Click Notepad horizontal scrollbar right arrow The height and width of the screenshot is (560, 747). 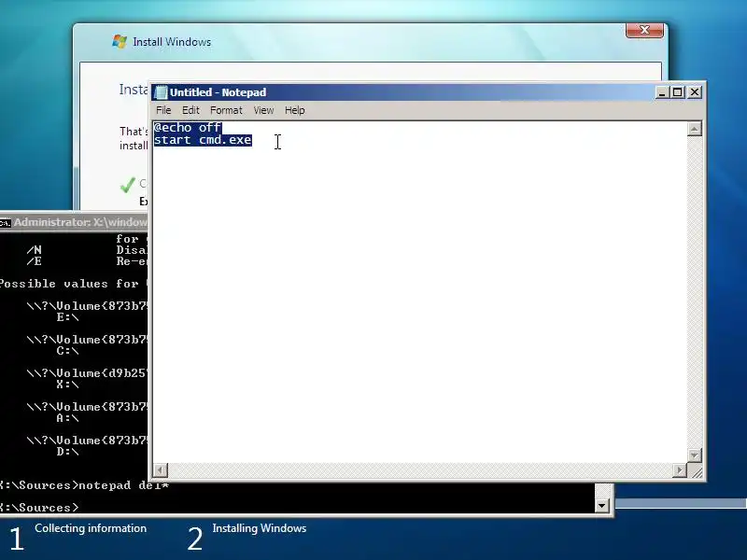click(680, 470)
